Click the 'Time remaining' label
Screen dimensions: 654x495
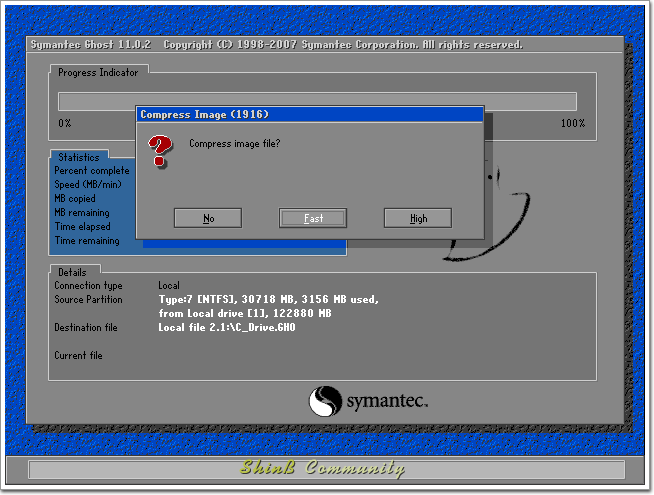pyautogui.click(x=87, y=241)
